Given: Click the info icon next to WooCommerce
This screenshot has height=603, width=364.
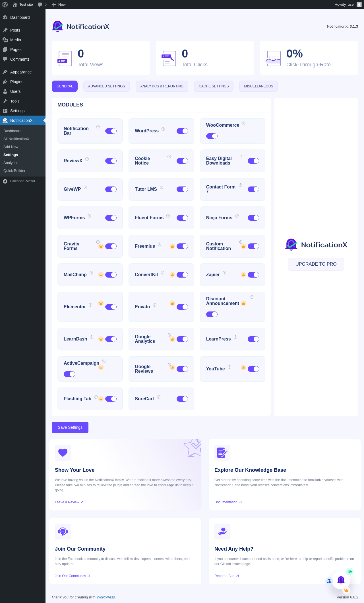Looking at the screenshot, I should 244,123.
